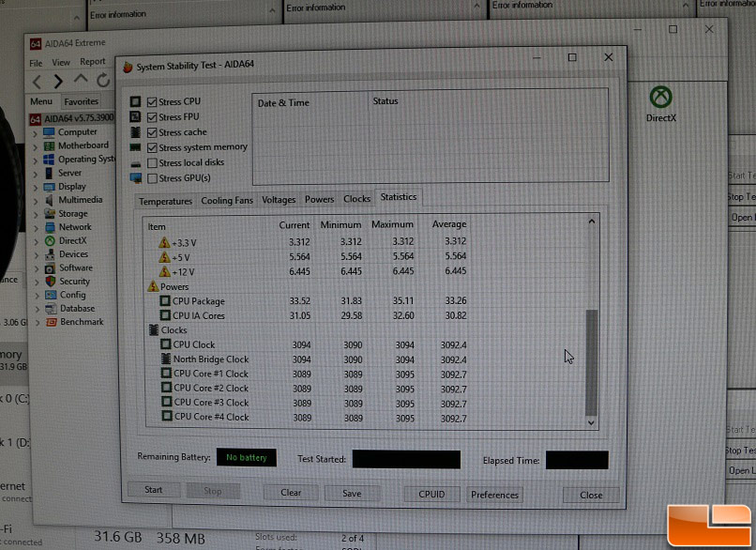The image size is (756, 550).
Task: Expand the Server node in AIDA64 tree
Action: 36,174
